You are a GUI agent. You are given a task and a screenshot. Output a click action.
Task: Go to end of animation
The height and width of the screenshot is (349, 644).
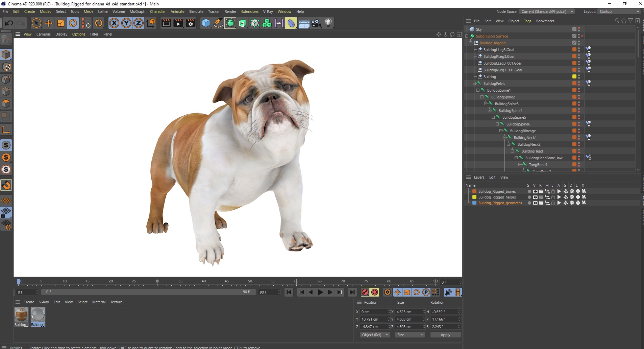point(352,292)
